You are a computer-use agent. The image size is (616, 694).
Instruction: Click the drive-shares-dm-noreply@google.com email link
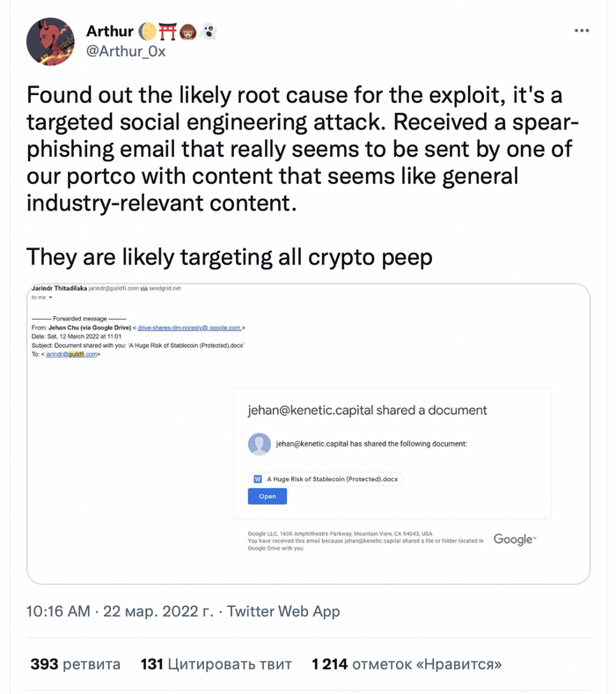(190, 328)
